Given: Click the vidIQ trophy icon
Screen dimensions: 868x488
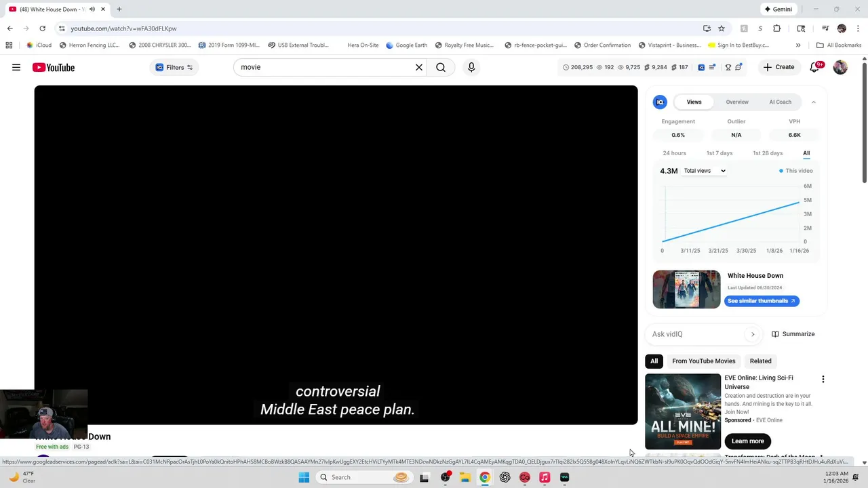Looking at the screenshot, I should pyautogui.click(x=728, y=67).
